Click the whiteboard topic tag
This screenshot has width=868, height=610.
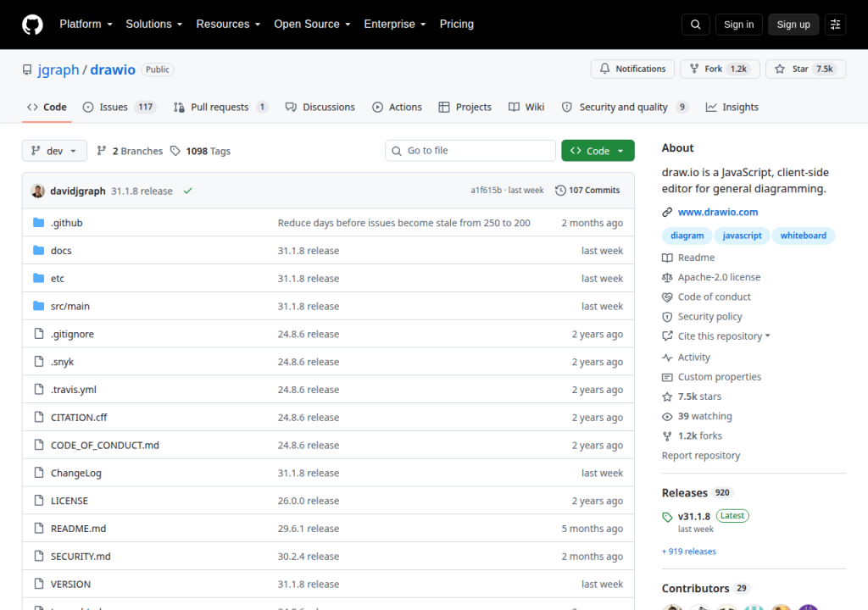tap(804, 236)
